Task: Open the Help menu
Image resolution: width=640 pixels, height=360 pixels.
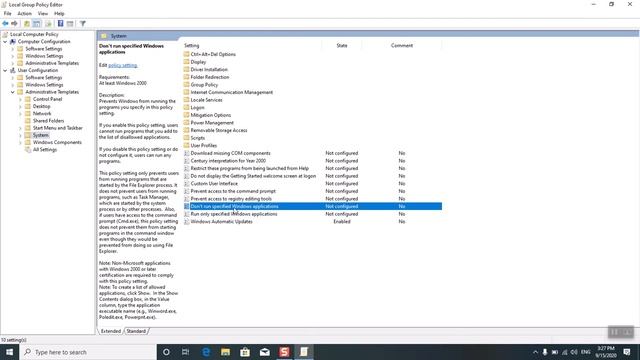Action: [59, 13]
